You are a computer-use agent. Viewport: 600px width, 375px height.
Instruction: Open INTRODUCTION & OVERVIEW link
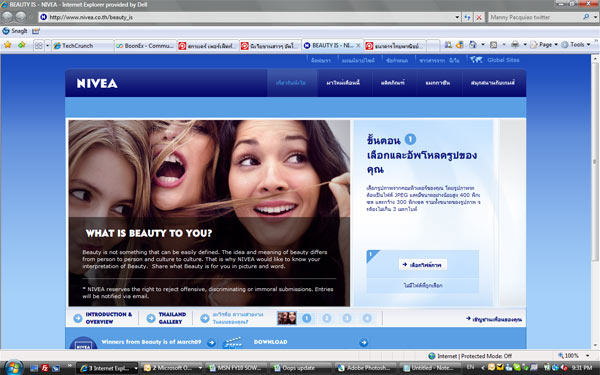pos(108,318)
